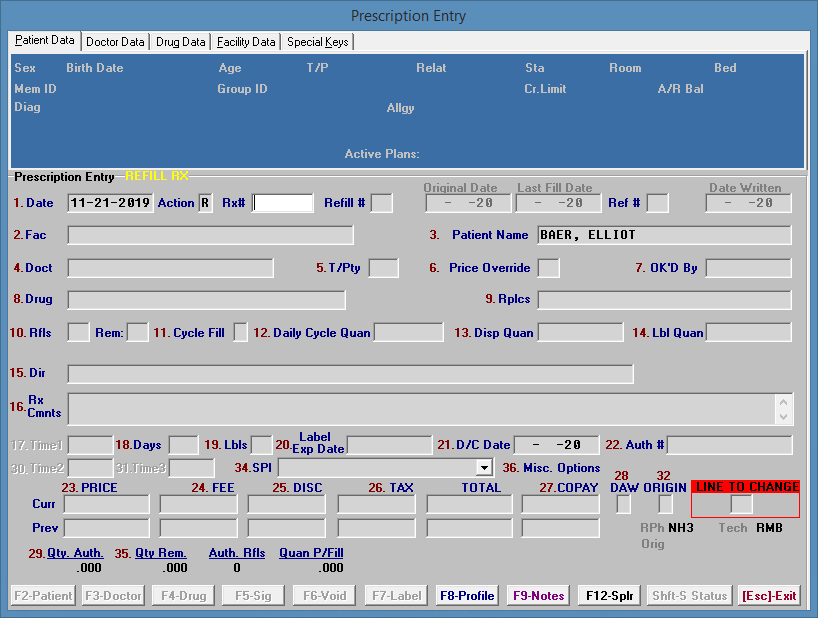The image size is (818, 618).
Task: Focus the Rx# input field
Action: click(x=282, y=203)
